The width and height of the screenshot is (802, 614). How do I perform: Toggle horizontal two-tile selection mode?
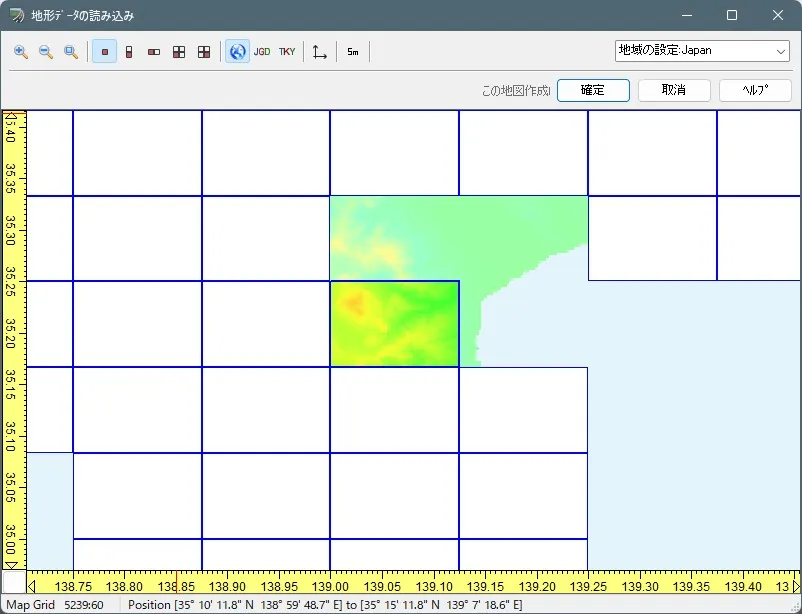[x=154, y=51]
